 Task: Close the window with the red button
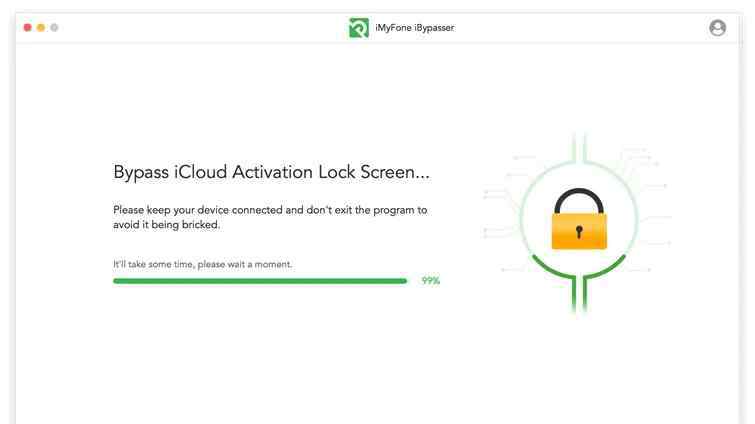(27, 27)
